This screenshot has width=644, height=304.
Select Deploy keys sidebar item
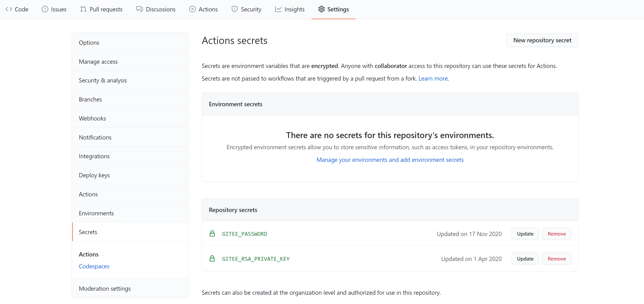click(94, 175)
